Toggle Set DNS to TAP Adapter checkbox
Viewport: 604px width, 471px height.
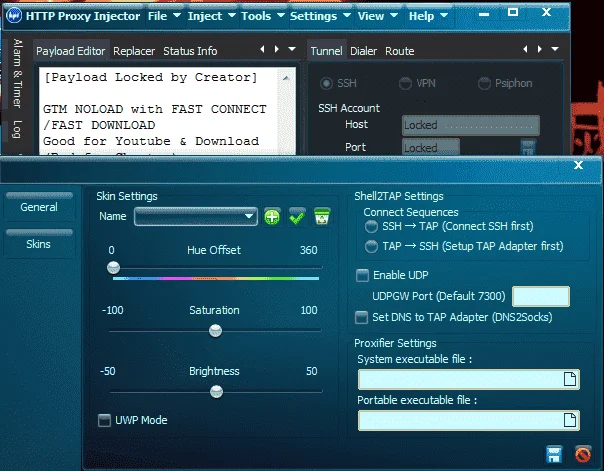pyautogui.click(x=361, y=318)
